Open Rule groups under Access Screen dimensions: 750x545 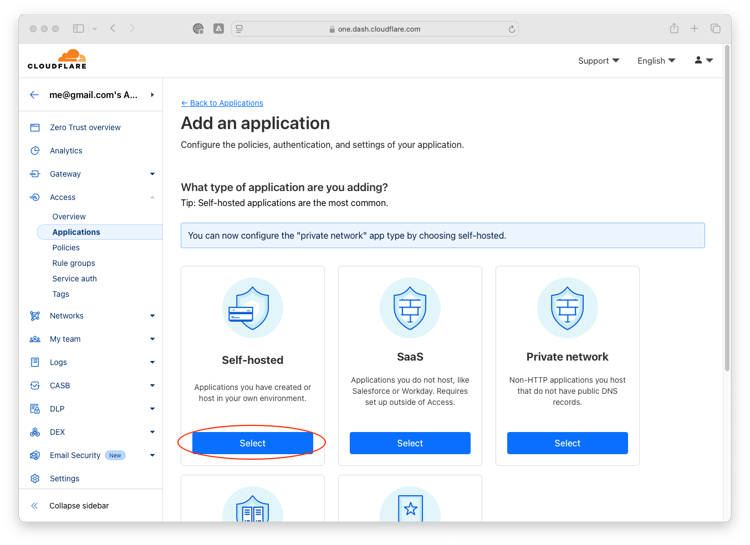click(x=74, y=263)
